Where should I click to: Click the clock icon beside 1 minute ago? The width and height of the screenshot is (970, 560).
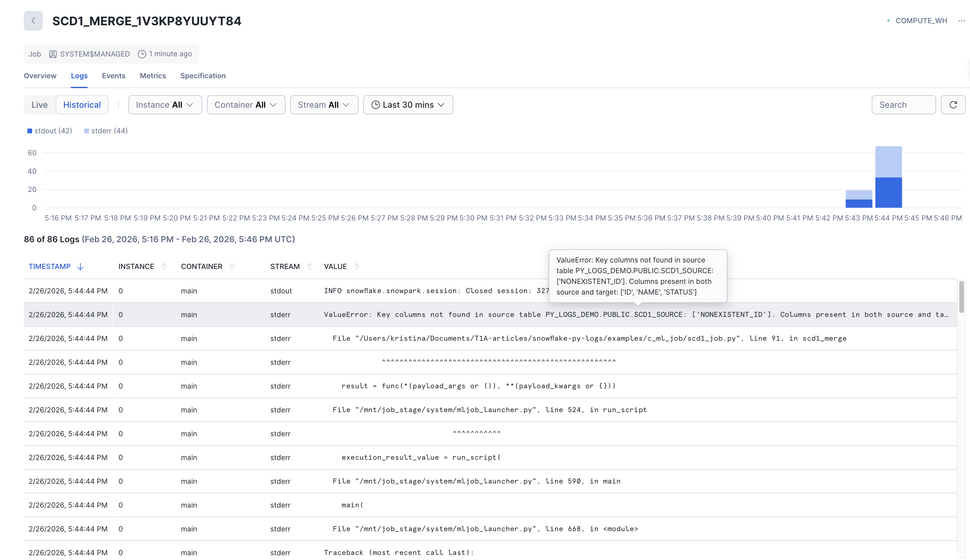(x=142, y=54)
